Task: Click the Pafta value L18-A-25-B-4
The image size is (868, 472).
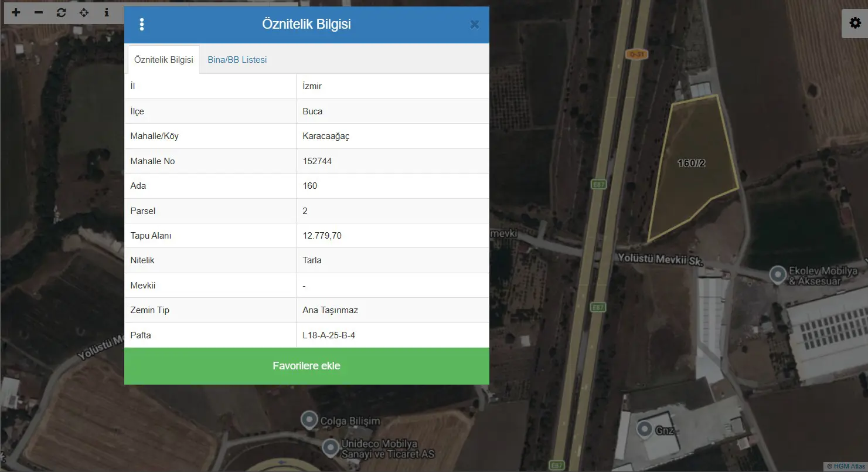Action: 329,335
